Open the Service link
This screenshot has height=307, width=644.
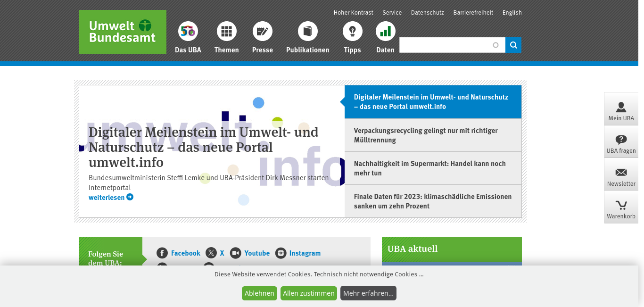point(392,13)
